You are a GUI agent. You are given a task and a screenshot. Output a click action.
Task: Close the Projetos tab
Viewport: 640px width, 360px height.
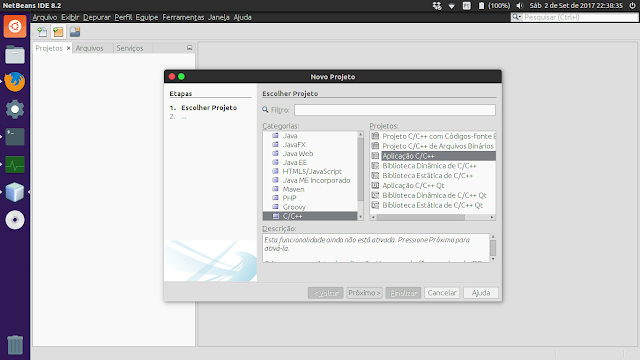pyautogui.click(x=69, y=48)
